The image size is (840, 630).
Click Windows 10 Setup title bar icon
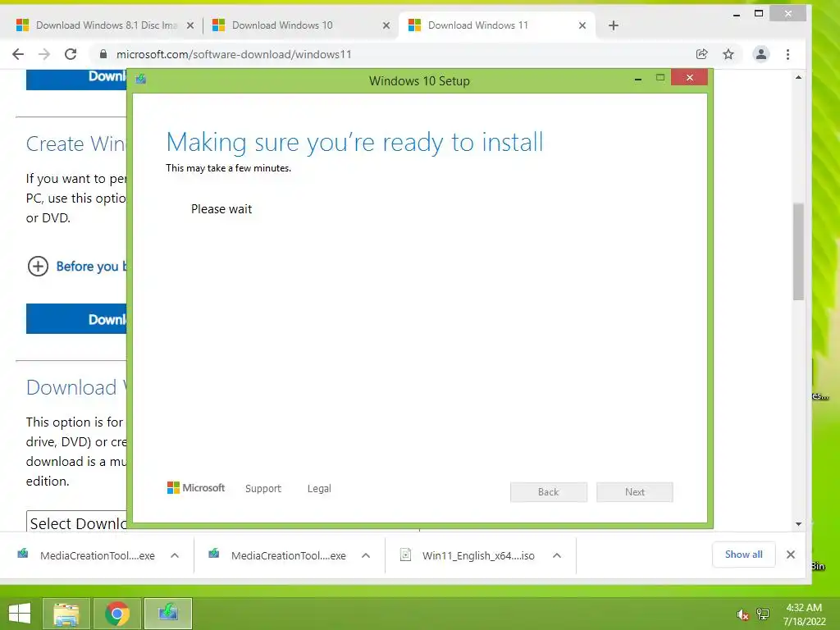pyautogui.click(x=141, y=80)
